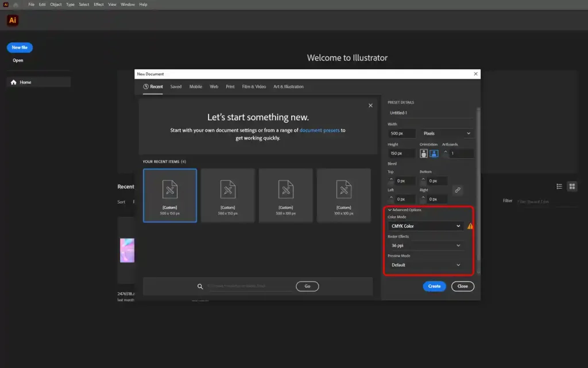588x368 pixels.
Task: Click the Create button
Action: [x=434, y=286]
